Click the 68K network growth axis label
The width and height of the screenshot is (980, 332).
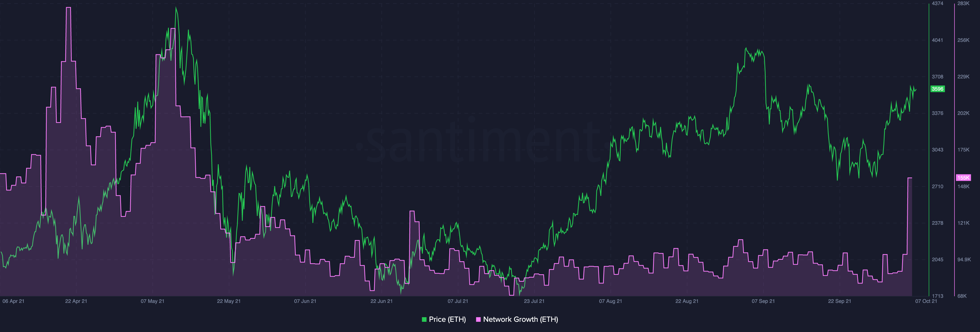(962, 296)
